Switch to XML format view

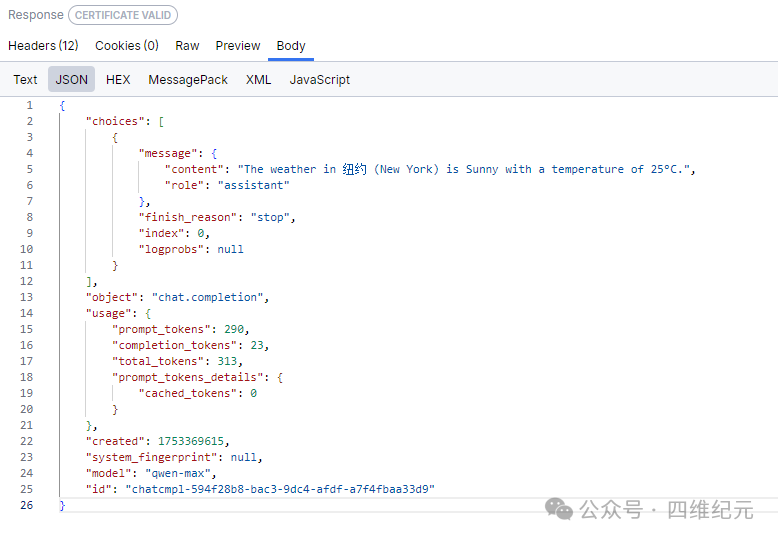(259, 79)
